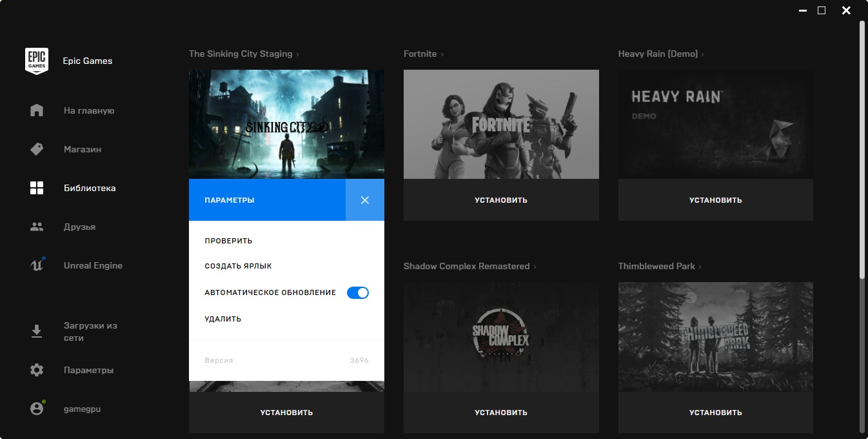The width and height of the screenshot is (868, 439).
Task: Click Установить under Thimbleweed Park
Action: click(x=716, y=413)
